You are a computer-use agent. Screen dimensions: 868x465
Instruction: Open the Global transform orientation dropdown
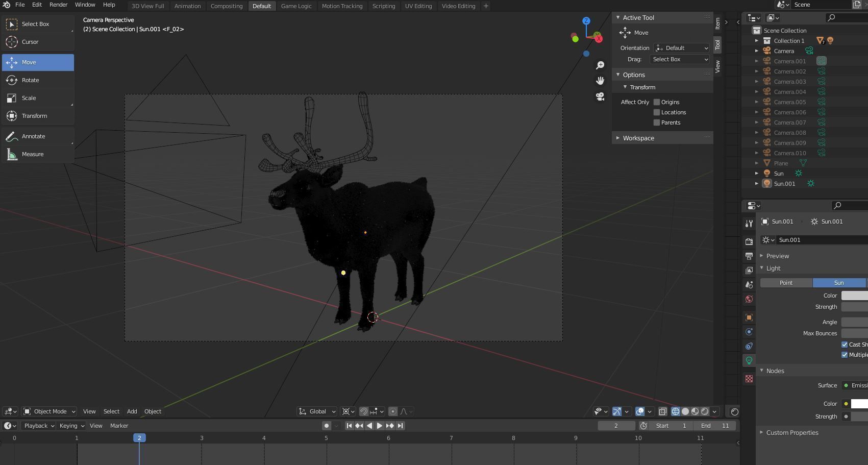(317, 411)
